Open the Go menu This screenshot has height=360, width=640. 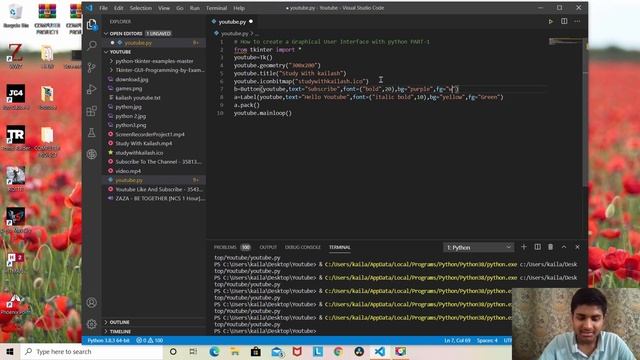(180, 8)
